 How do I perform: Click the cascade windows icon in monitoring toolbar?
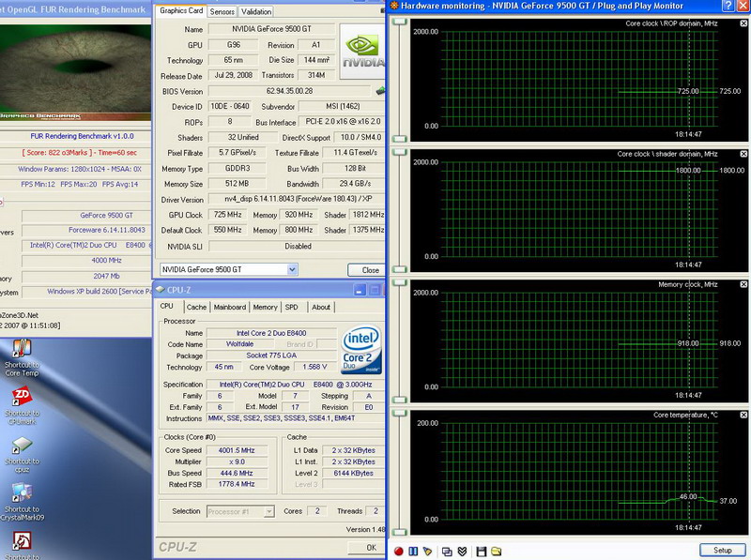pyautogui.click(x=447, y=552)
